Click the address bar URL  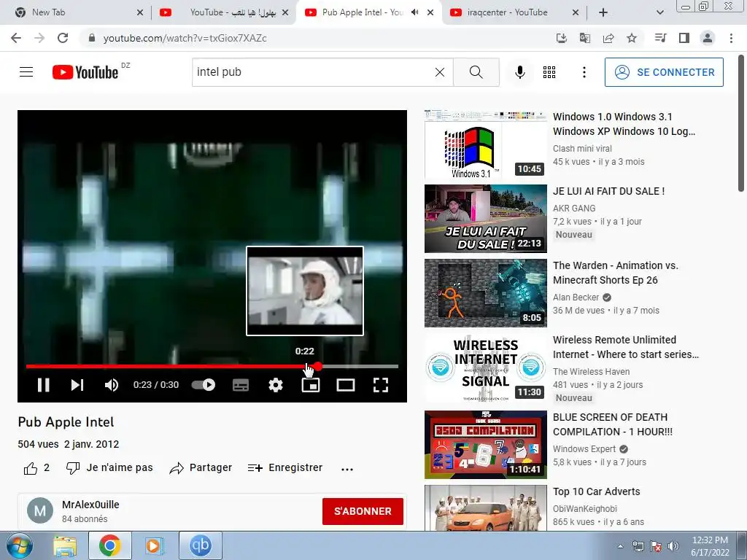coord(185,38)
